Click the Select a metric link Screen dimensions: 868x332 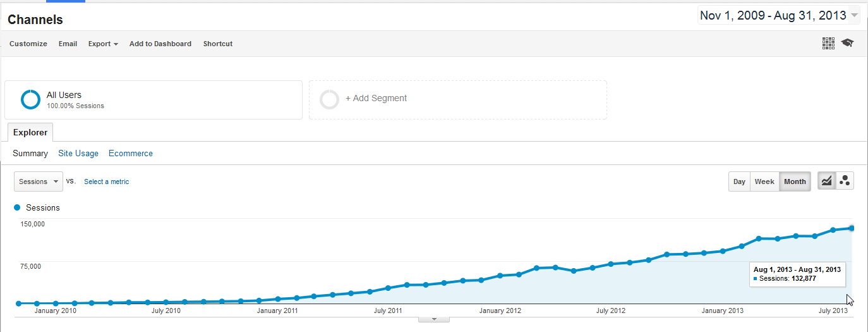coord(106,181)
